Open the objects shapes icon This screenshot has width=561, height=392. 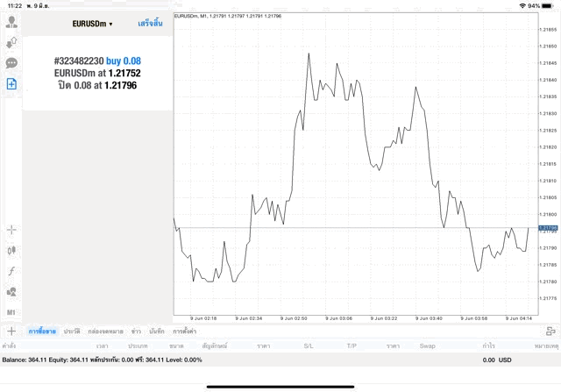click(x=11, y=292)
